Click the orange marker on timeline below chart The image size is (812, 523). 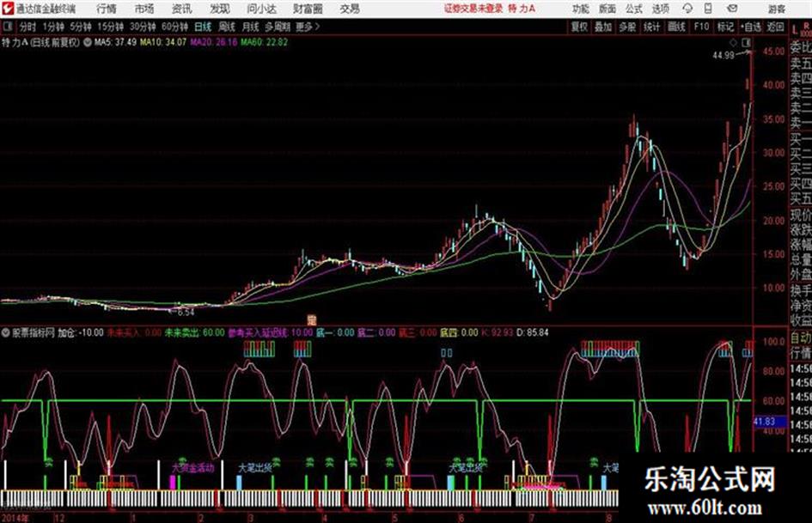(x=312, y=319)
